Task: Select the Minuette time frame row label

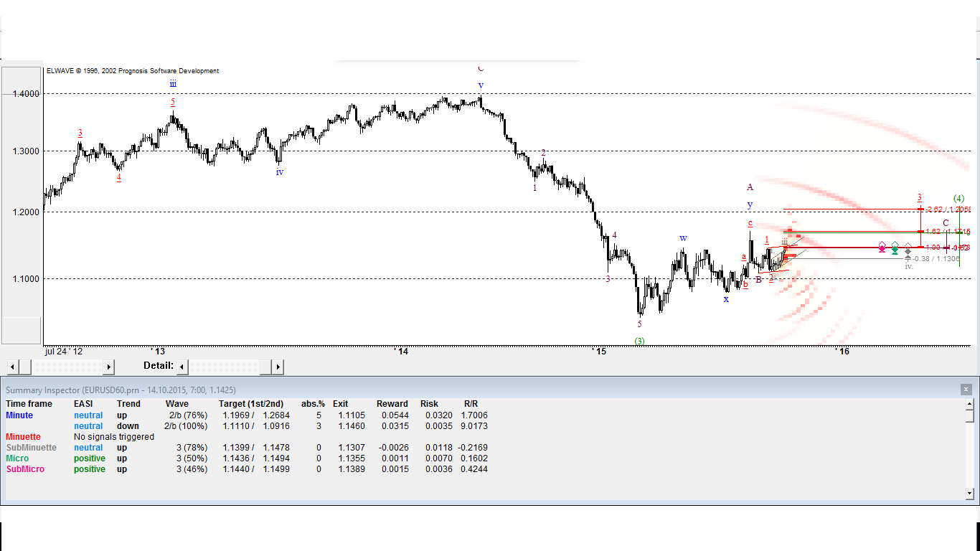Action: tap(24, 437)
